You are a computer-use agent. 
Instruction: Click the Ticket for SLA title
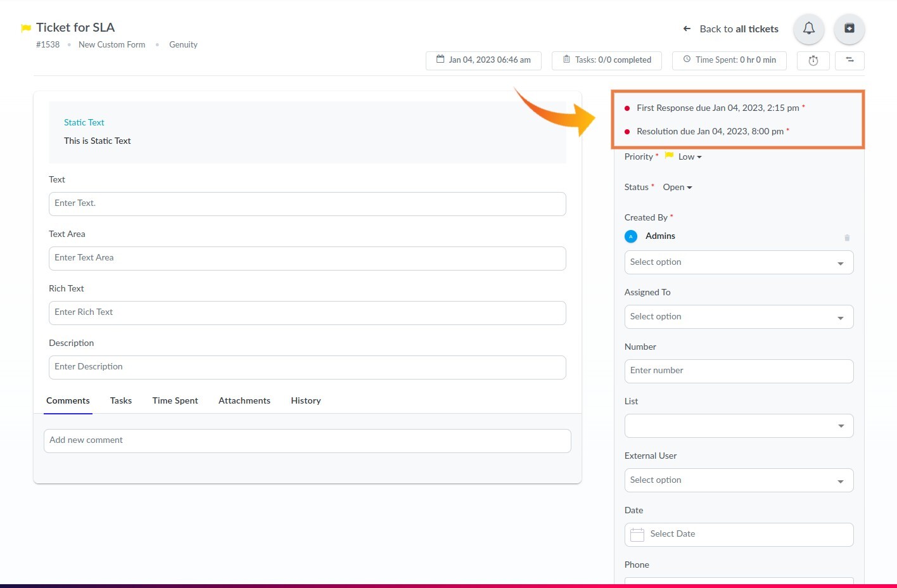[x=75, y=28]
